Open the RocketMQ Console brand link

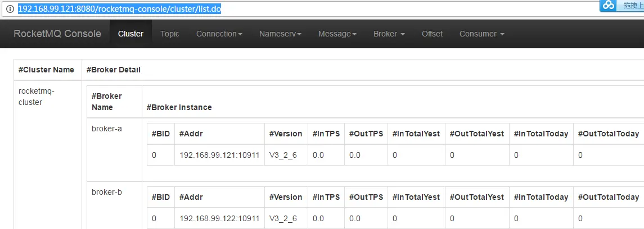[x=57, y=34]
